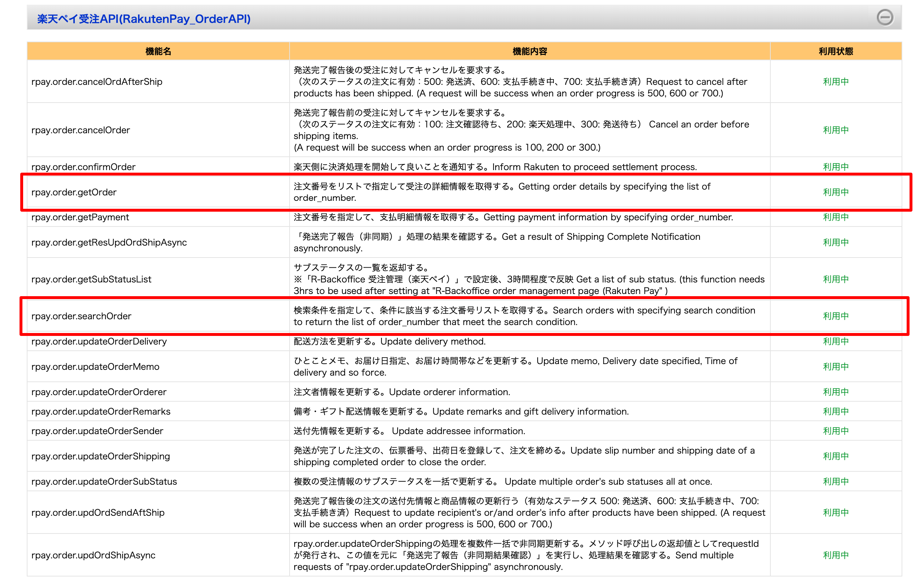Select rpay.order.updateOrderShipping function name
The width and height of the screenshot is (924, 579).
[x=100, y=457]
